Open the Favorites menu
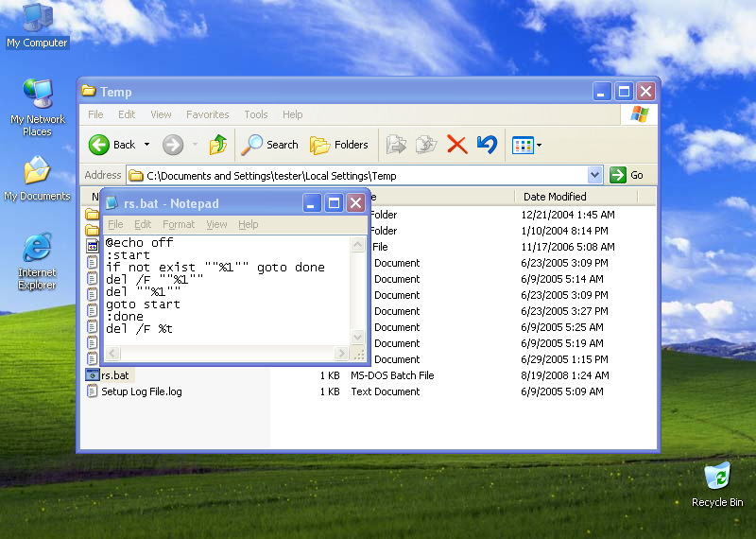Image resolution: width=756 pixels, height=539 pixels. pos(207,114)
